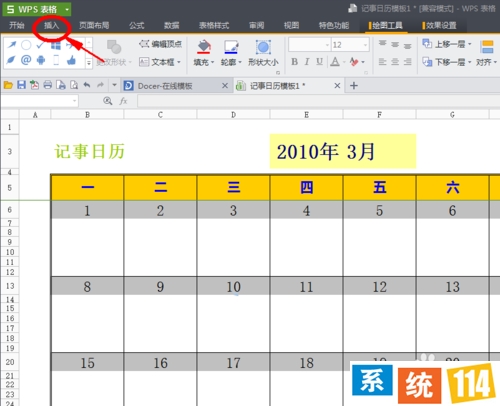This screenshot has width=500, height=406.
Task: Open the 插入 Insert ribbon tab
Action: click(x=52, y=25)
